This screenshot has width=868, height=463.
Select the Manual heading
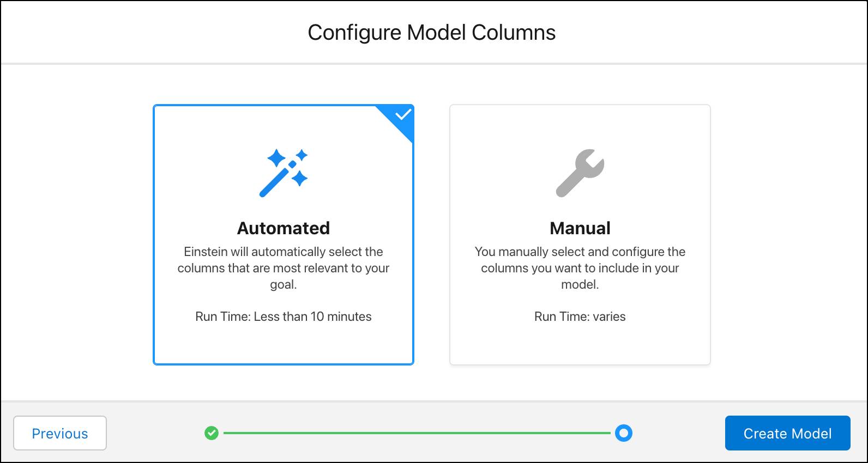pos(580,228)
